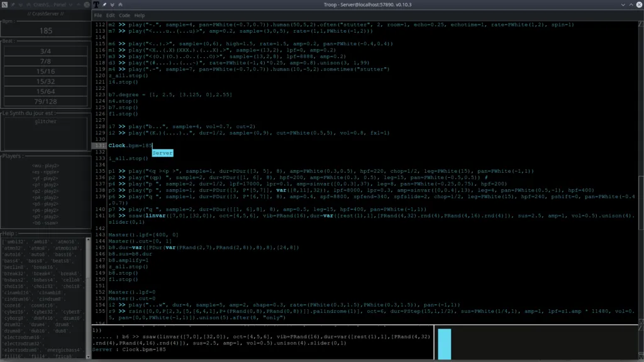Image resolution: width=644 pixels, height=362 pixels.
Task: Select the 79/128 beat row
Action: (x=45, y=101)
